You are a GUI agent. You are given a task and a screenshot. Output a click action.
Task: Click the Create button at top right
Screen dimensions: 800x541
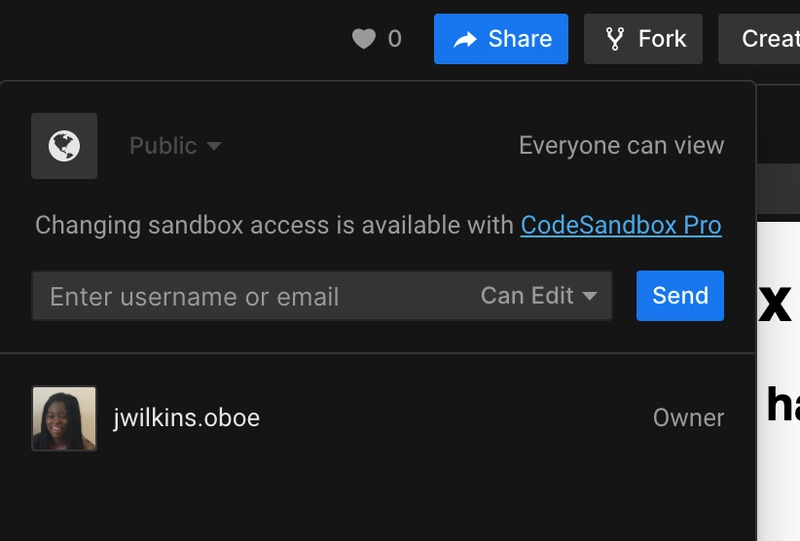click(759, 39)
